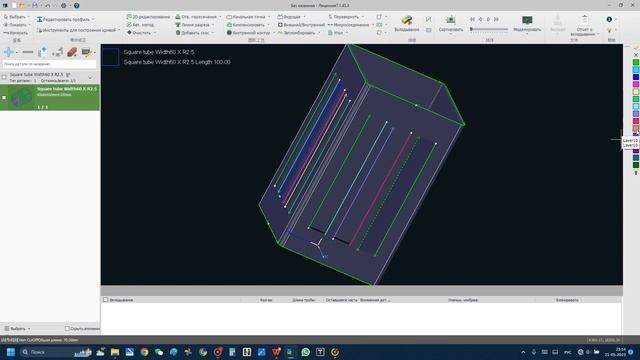The image size is (640, 360).
Task: Open the bottom-left Выбрать dropdown
Action: point(18,329)
